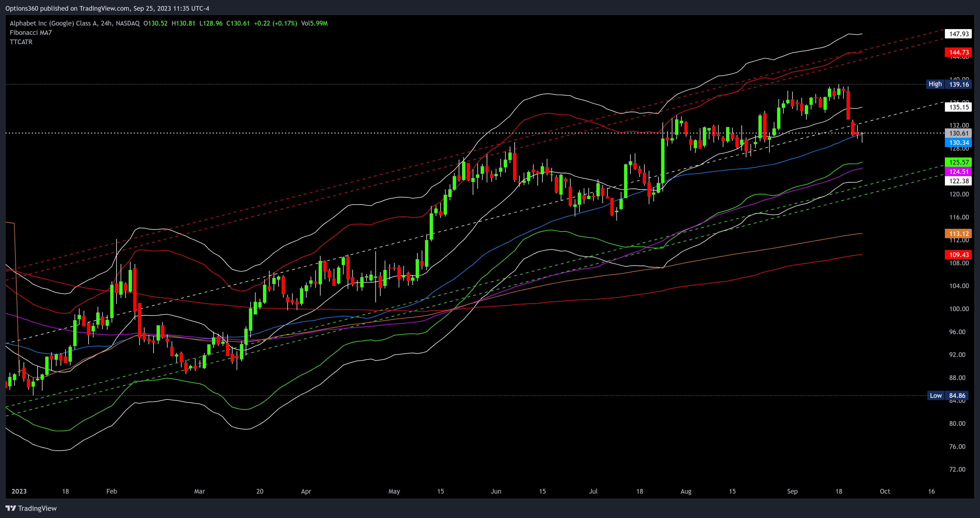Click the 147.93 white price label

[959, 34]
